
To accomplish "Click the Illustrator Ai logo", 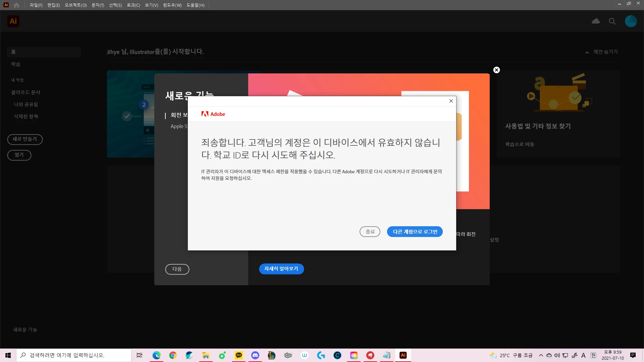I will pos(13,21).
